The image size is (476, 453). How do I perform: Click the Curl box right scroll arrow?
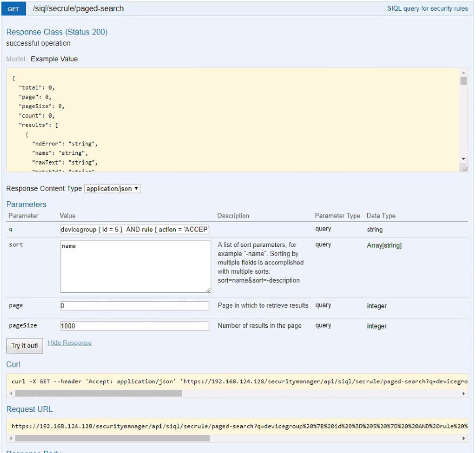point(463,393)
